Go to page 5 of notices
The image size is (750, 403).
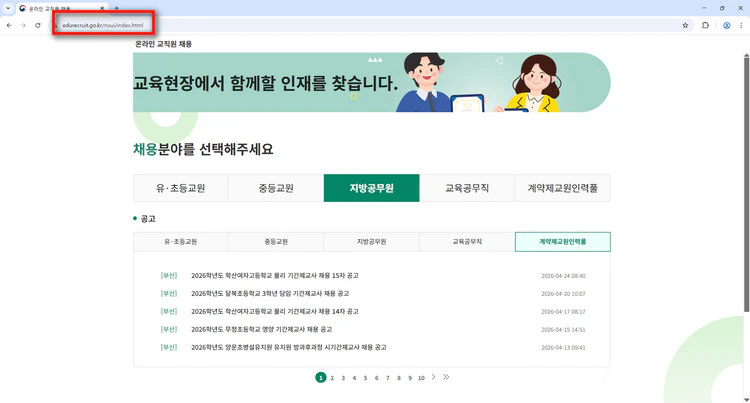point(365,378)
